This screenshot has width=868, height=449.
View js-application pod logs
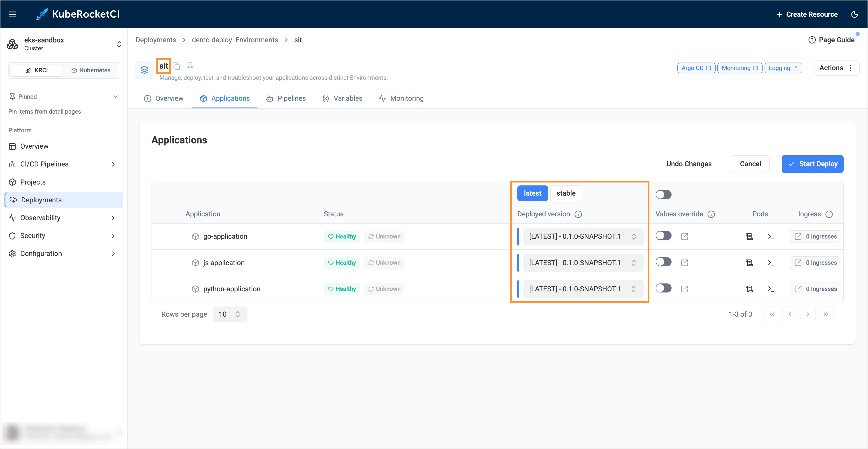click(x=749, y=263)
